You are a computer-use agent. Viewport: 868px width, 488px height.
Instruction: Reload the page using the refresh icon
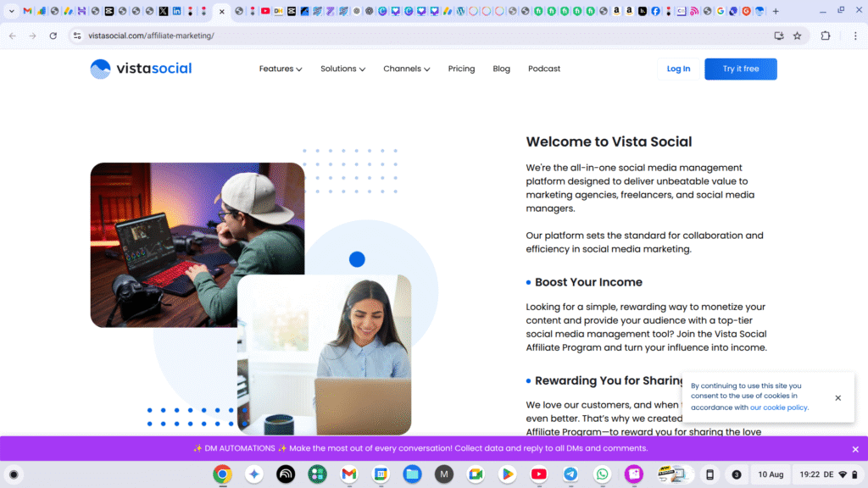pos(53,36)
